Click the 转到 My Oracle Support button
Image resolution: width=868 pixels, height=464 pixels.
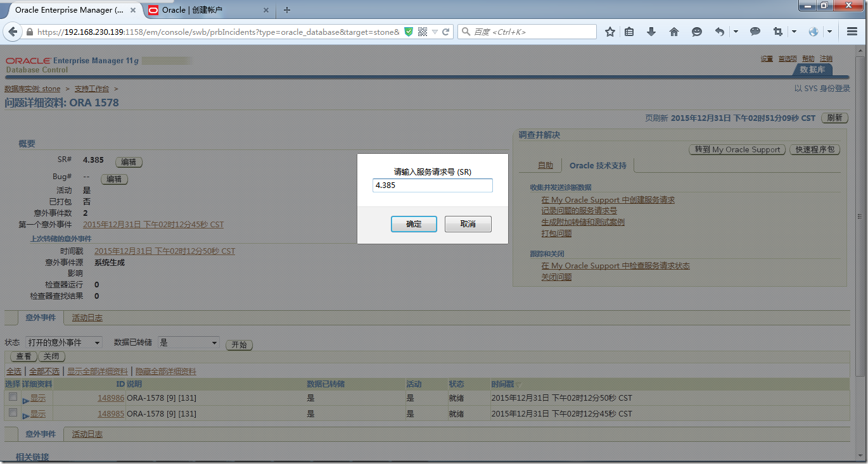pyautogui.click(x=737, y=149)
